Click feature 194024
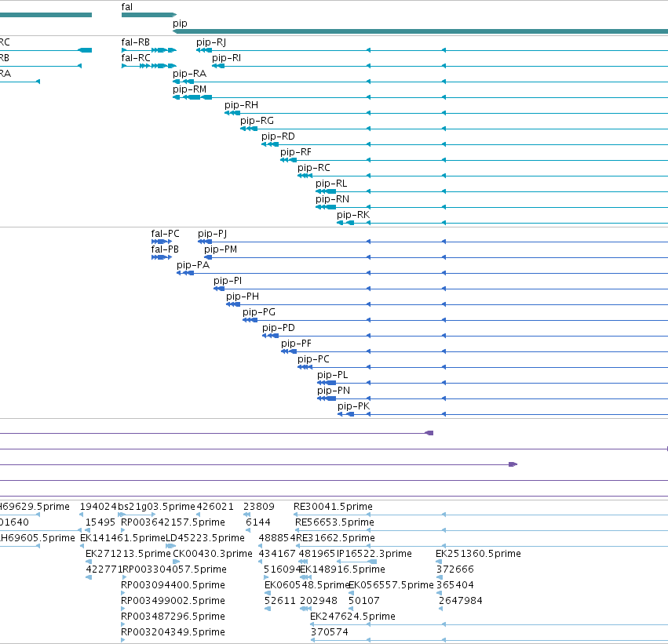 tap(98, 507)
